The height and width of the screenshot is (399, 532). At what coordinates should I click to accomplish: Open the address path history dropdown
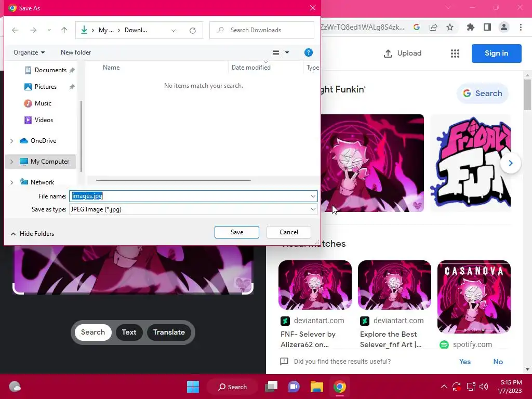click(174, 30)
